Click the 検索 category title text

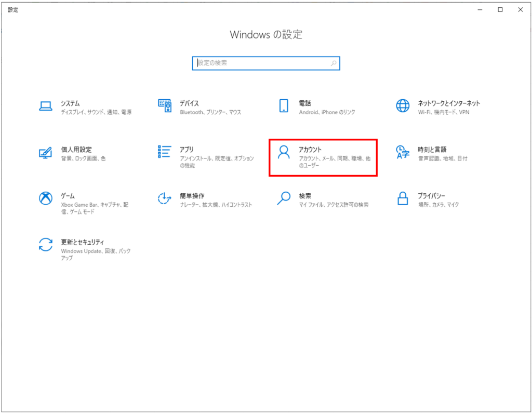[x=305, y=196]
